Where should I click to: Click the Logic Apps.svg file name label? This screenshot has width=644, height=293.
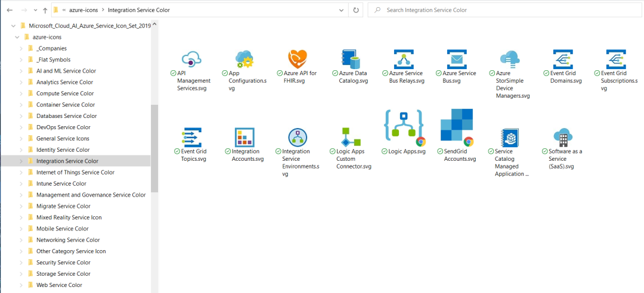coord(407,151)
